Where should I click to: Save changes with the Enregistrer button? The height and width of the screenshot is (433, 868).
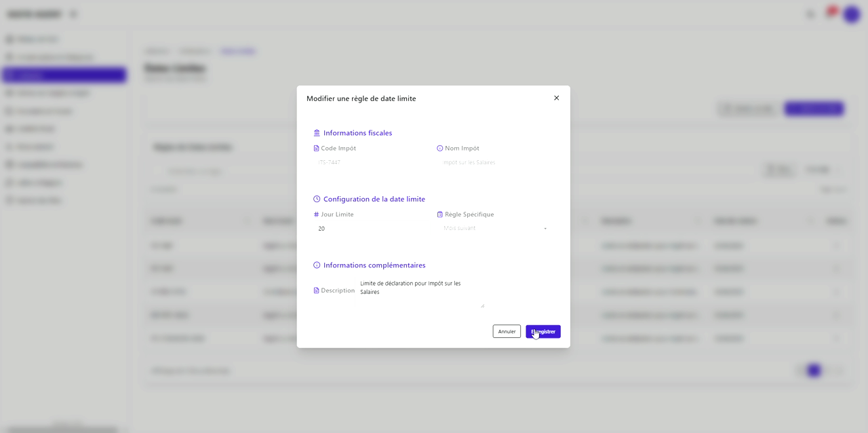[x=543, y=331]
